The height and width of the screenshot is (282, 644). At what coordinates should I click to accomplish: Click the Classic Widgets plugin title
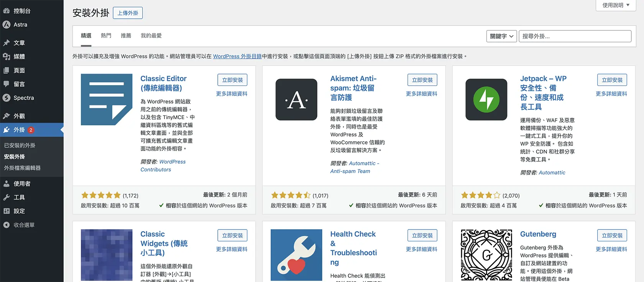164,243
